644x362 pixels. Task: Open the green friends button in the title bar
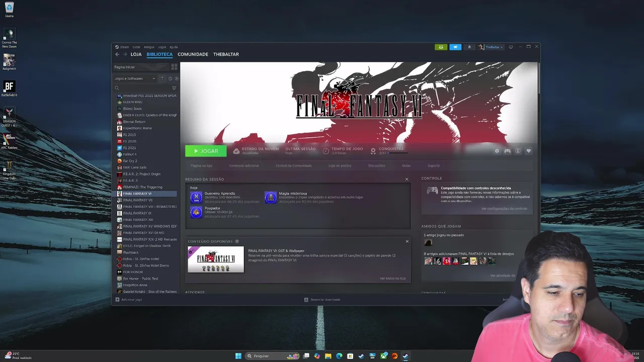441,47
